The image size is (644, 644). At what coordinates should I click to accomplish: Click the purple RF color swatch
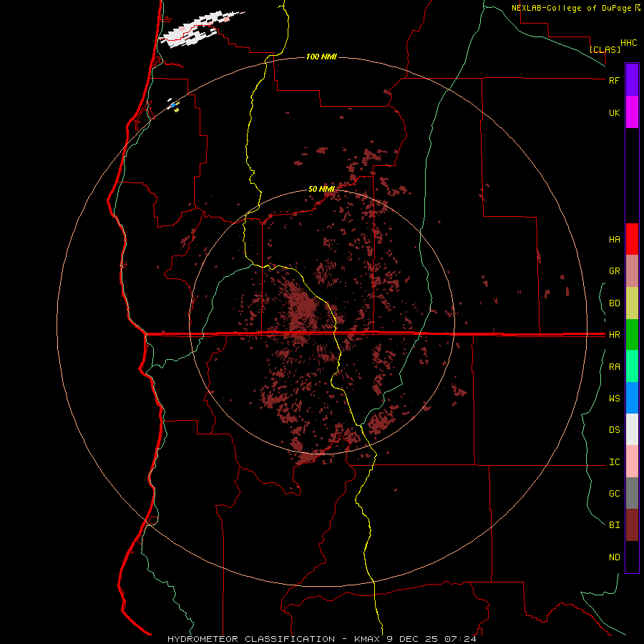click(x=632, y=80)
